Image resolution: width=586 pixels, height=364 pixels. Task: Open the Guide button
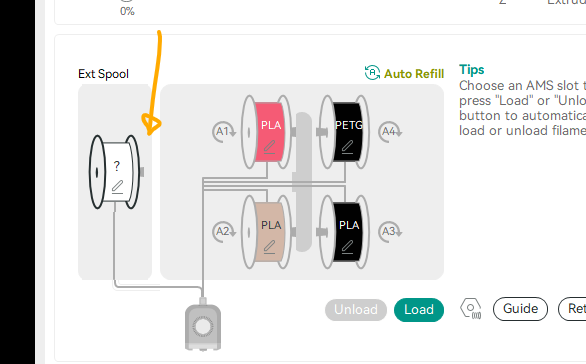click(x=520, y=309)
